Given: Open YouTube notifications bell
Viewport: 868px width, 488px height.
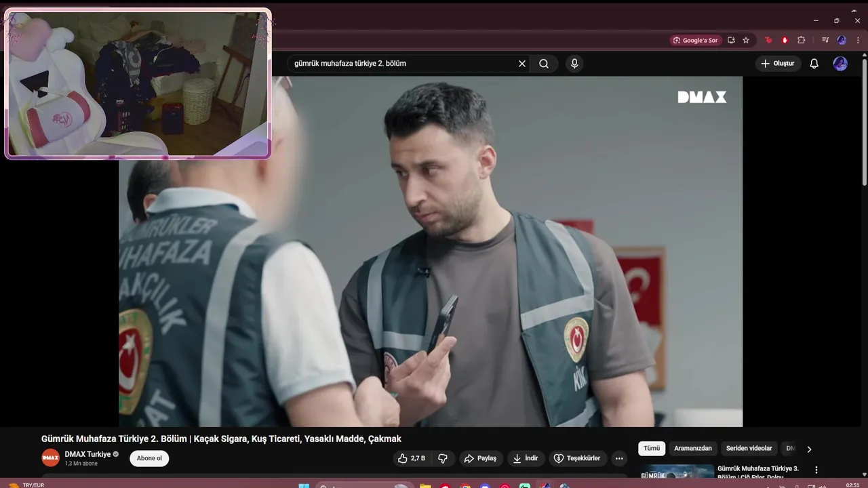Looking at the screenshot, I should point(814,64).
